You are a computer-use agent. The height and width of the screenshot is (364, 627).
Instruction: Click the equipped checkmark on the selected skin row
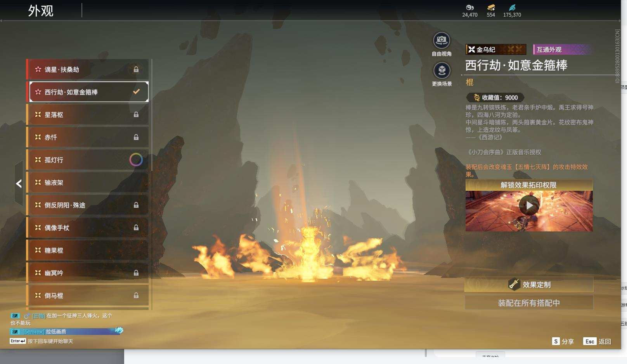tap(136, 91)
